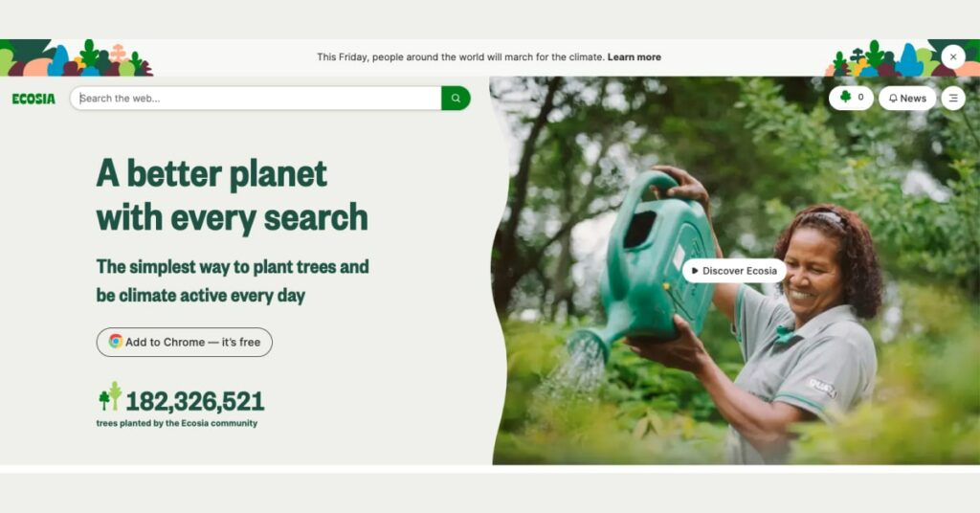980x513 pixels.
Task: Dismiss the climate march banner
Action: click(953, 56)
